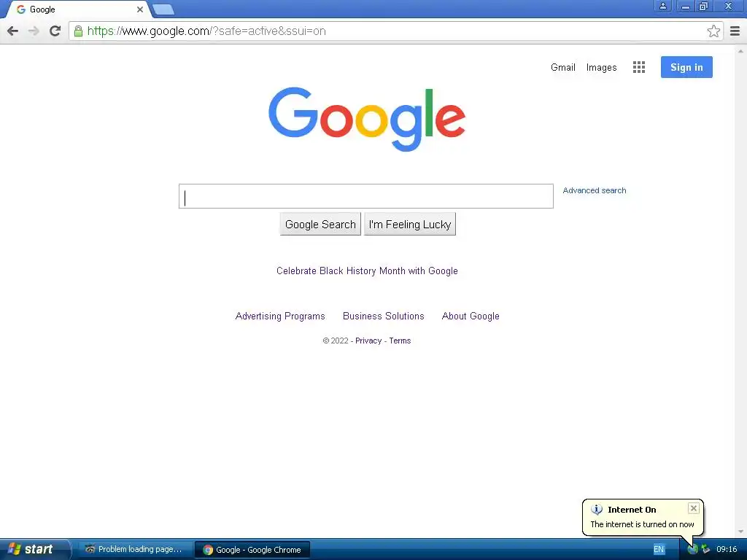Go back using the browser back arrow
Image resolution: width=747 pixels, height=560 pixels.
pos(13,31)
